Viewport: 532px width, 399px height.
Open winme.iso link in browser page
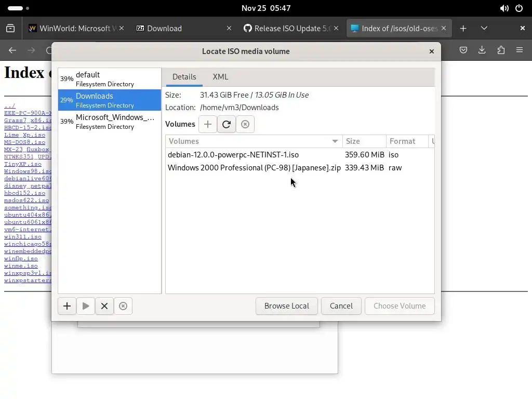click(21, 266)
